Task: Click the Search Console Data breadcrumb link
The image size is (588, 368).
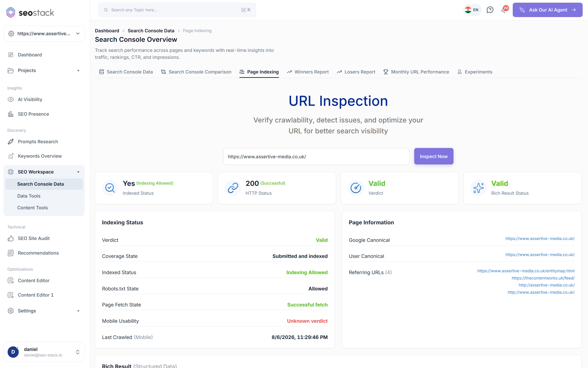Action: point(151,31)
